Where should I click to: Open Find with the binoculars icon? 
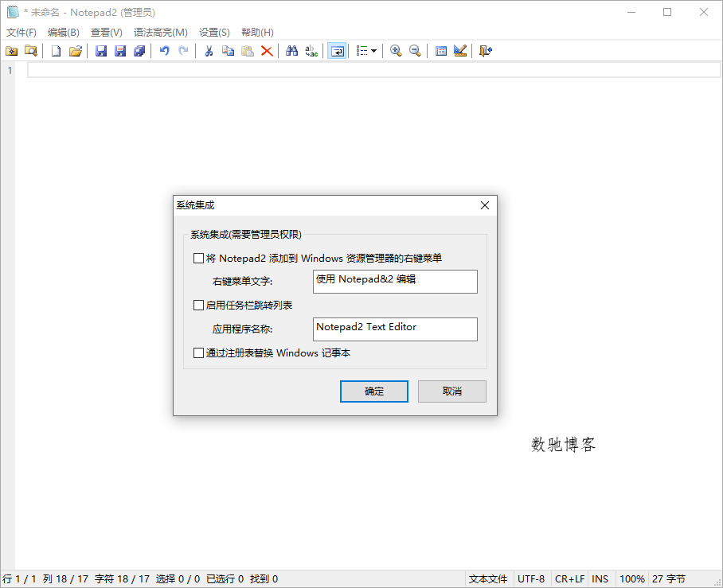tap(292, 51)
